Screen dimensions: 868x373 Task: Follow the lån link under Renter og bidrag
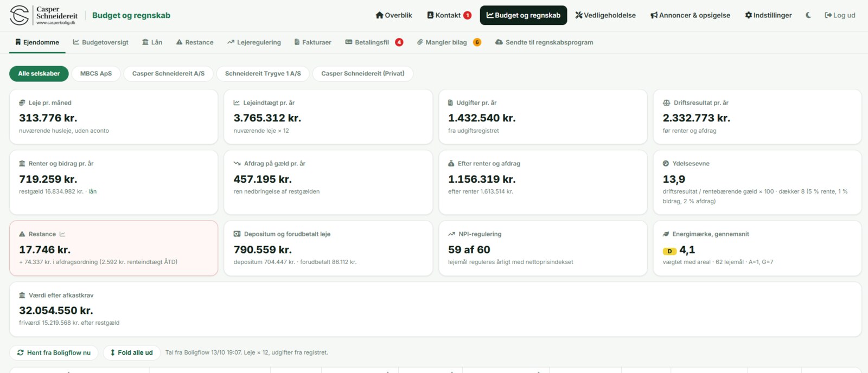pos(93,191)
